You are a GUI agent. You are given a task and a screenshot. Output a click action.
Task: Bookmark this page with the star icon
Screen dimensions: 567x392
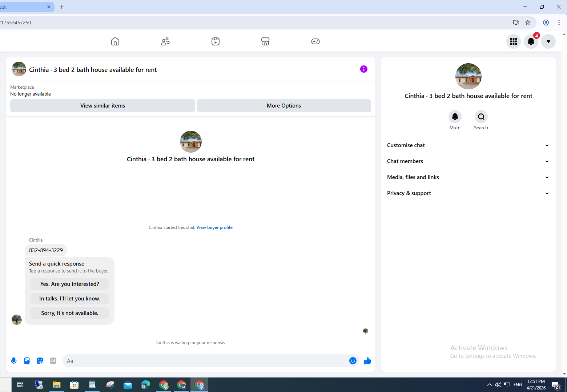point(528,23)
